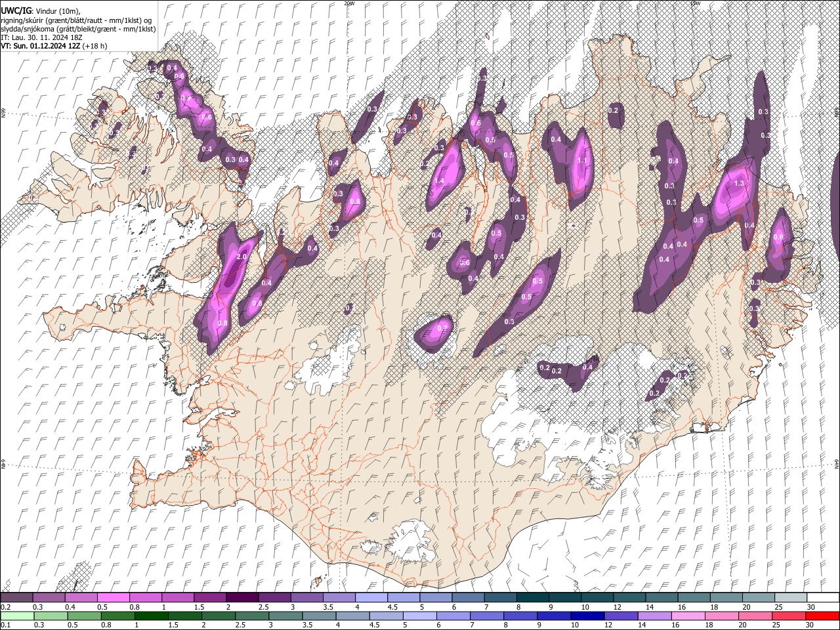This screenshot has height=630, width=840.
Task: Click the '20W' longitude label at map top
Action: [x=349, y=3]
